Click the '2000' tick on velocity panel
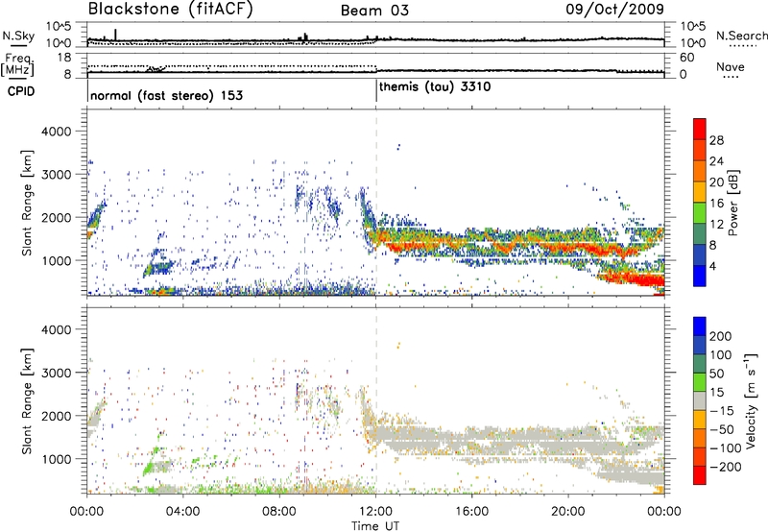The image size is (768, 532). click(57, 416)
